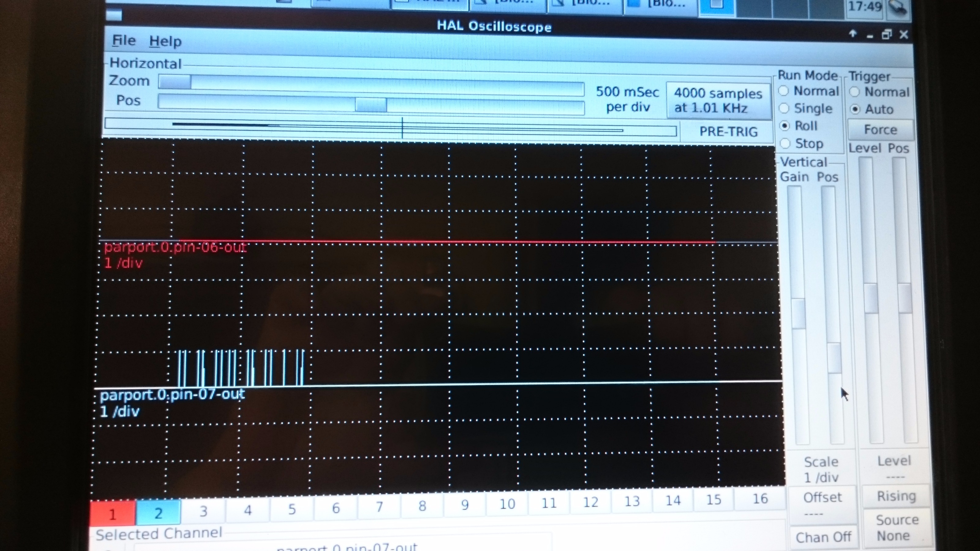Viewport: 980px width, 551px height.
Task: Click the Scale 1 /div button
Action: pos(821,469)
